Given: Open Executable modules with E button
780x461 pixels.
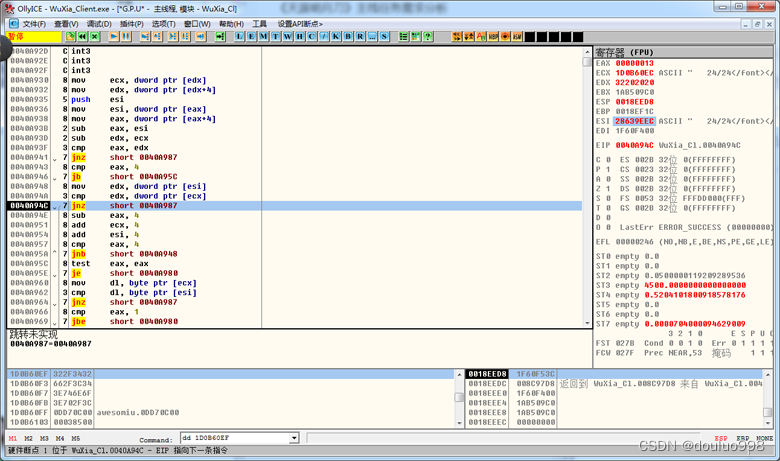Looking at the screenshot, I should coord(252,36).
